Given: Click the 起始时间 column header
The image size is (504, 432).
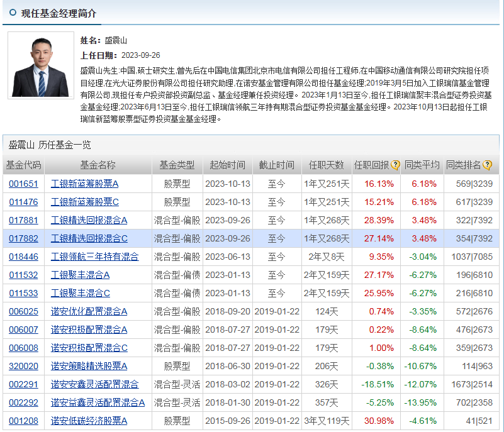Looking at the screenshot, I should click(x=228, y=165).
